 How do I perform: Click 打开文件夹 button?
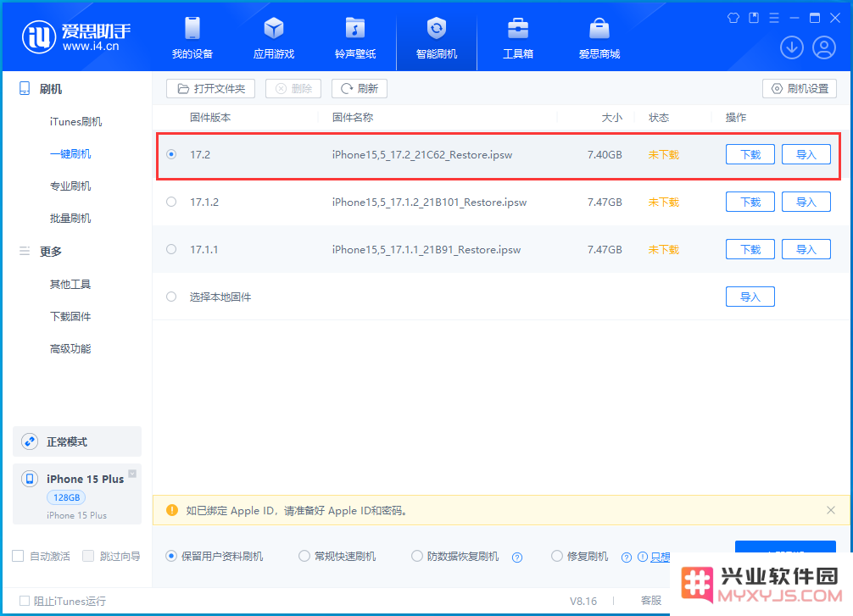pos(210,89)
